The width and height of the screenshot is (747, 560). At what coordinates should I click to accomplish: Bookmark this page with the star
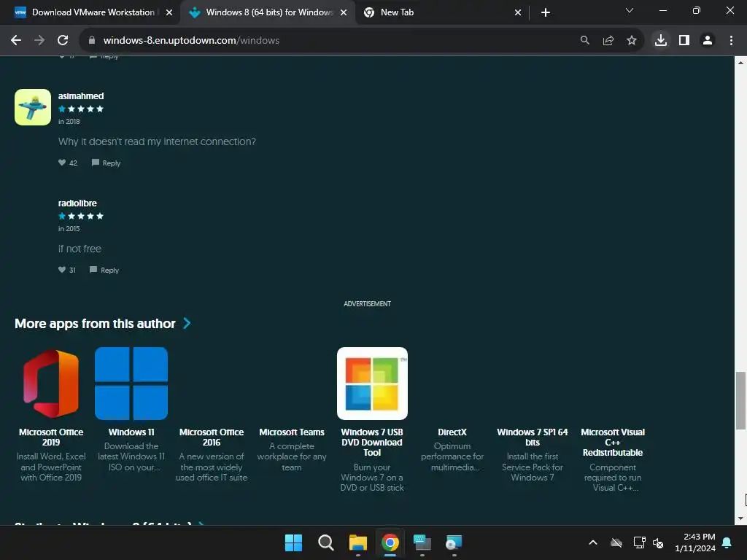tap(632, 41)
